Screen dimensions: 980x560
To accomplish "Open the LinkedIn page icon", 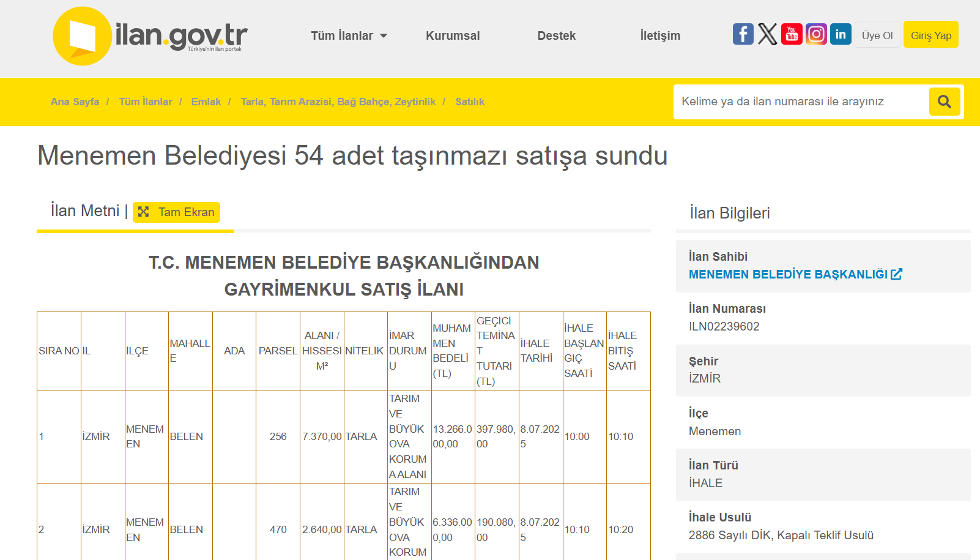I will (841, 34).
